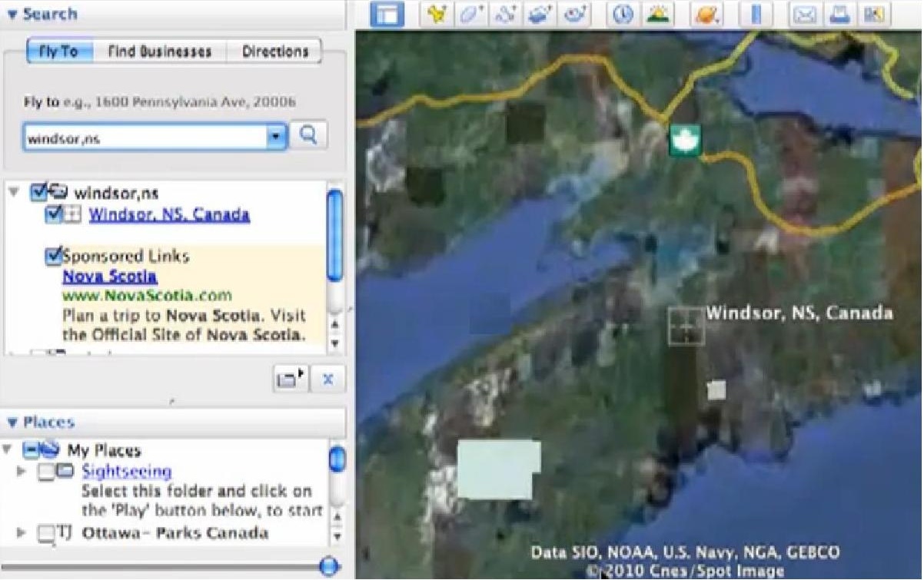Click the magnifier search button
Image resolution: width=924 pixels, height=580 pixels.
point(309,136)
